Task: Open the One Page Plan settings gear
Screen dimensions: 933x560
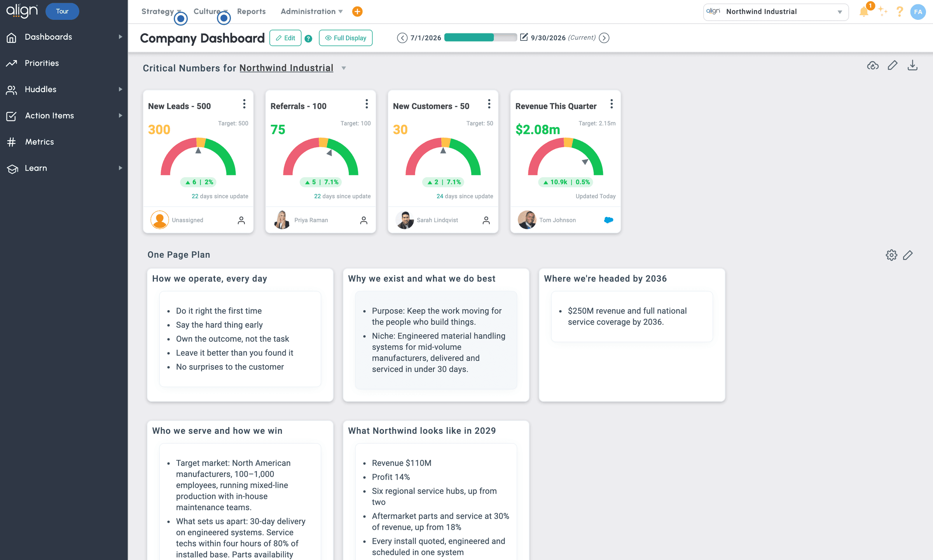Action: (x=891, y=255)
